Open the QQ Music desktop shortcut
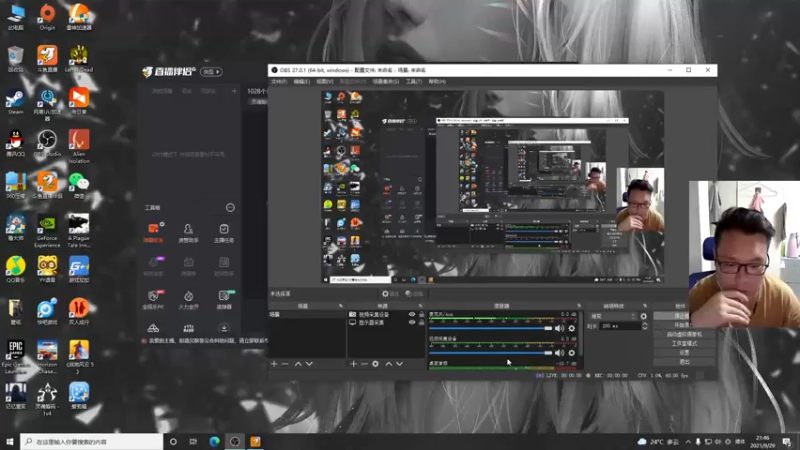 coord(15,269)
